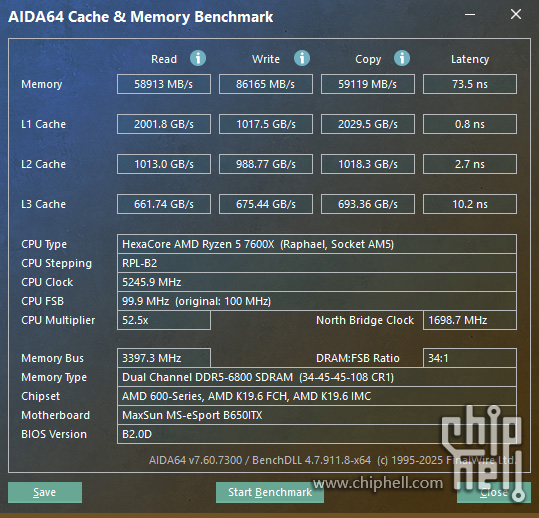Select the Memory Type DDR5-6800 field
The height and width of the screenshot is (518, 539).
317,377
